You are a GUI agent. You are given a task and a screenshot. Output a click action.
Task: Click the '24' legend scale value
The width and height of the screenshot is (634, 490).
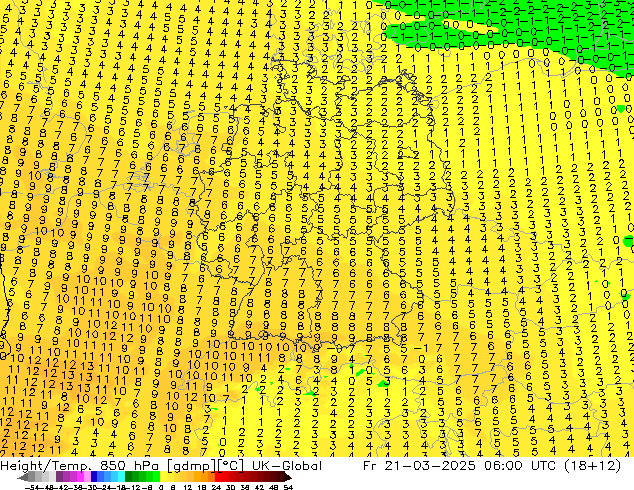216,487
